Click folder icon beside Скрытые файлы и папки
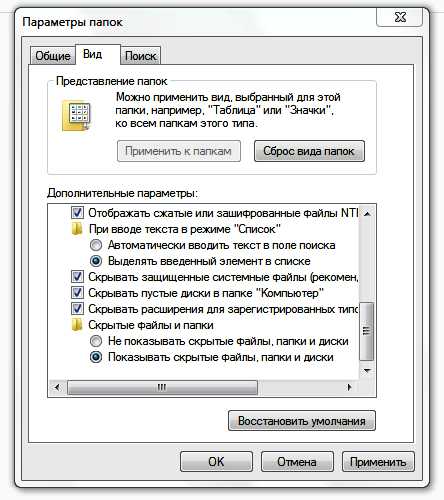The image size is (444, 500). [77, 325]
